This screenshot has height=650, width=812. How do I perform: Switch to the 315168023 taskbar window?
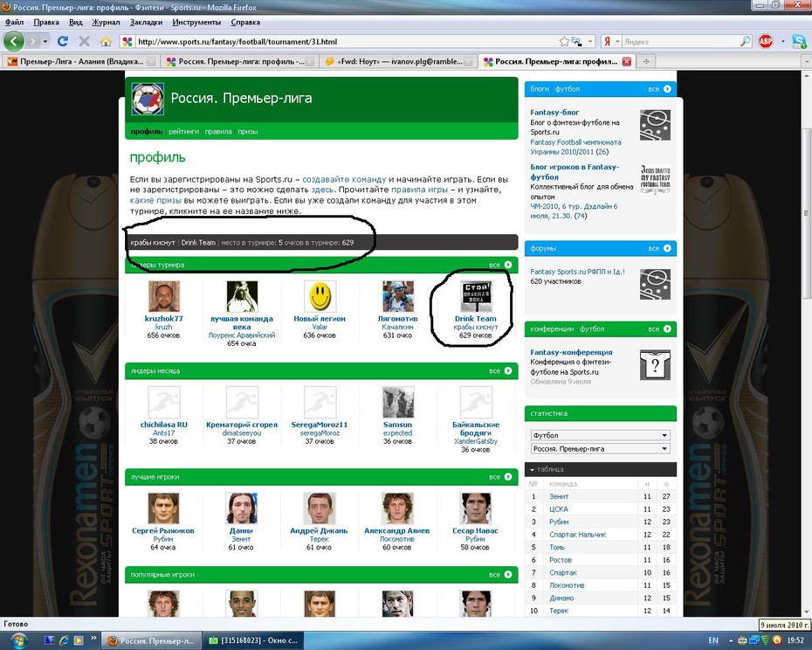point(252,640)
